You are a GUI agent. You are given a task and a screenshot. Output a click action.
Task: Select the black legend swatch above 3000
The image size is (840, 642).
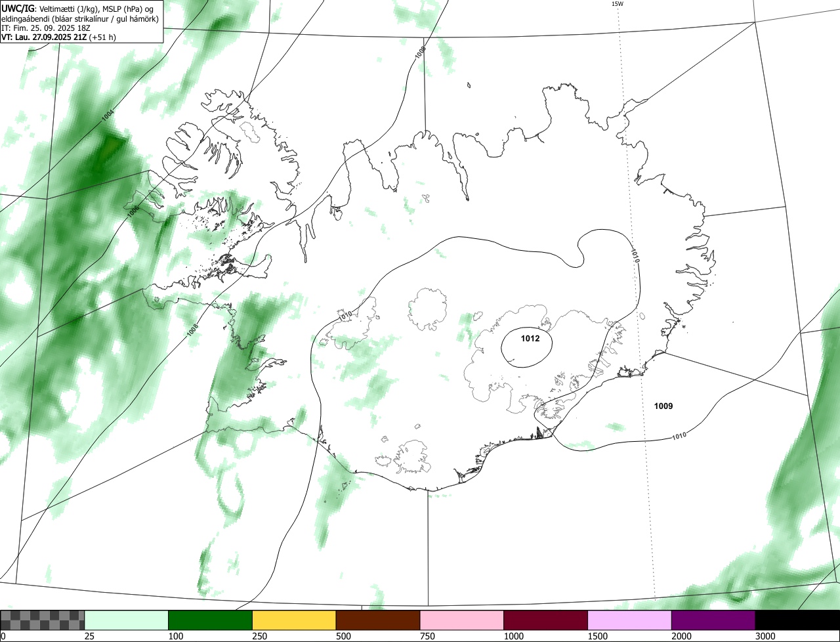coord(797,620)
